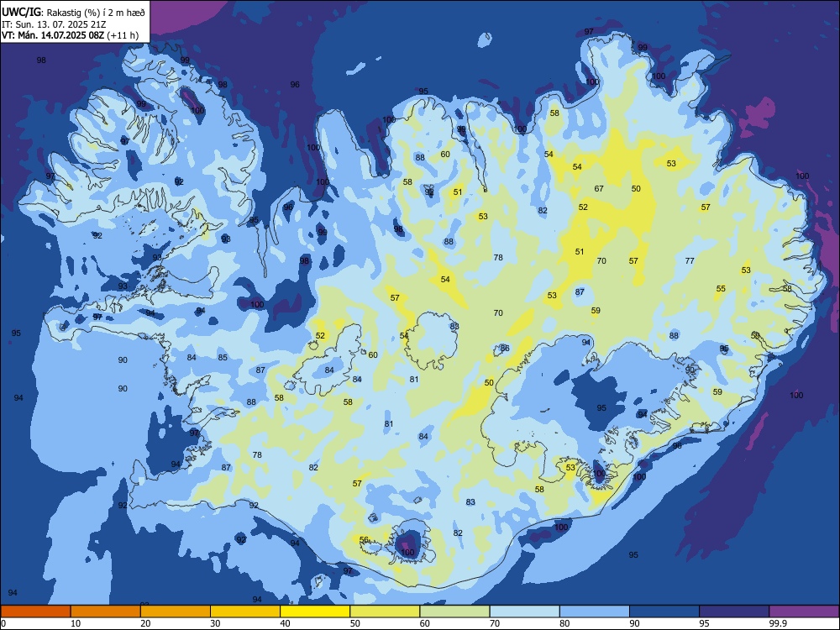Image resolution: width=840 pixels, height=630 pixels.
Task: Click the '86' humidity value on the map
Action: (x=505, y=349)
